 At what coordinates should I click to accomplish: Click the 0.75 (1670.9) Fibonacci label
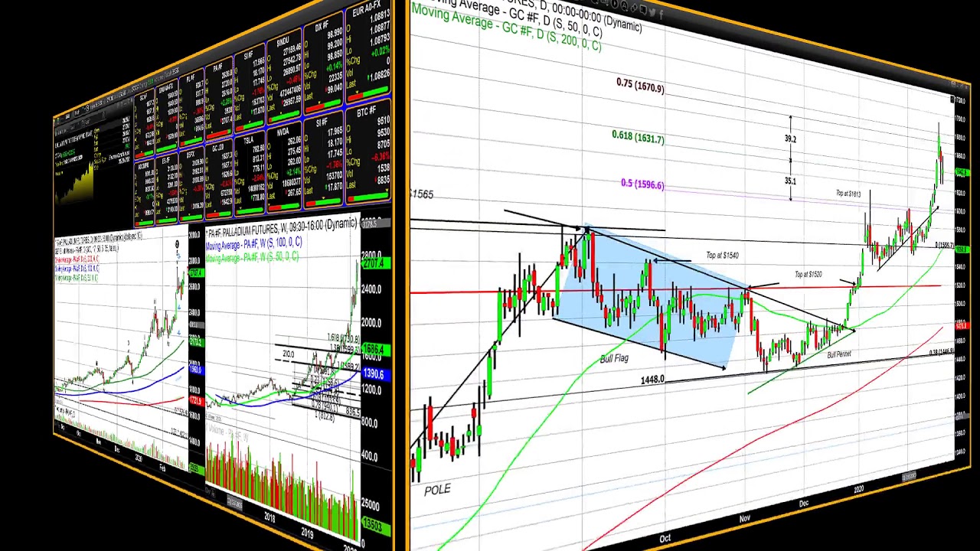point(641,86)
